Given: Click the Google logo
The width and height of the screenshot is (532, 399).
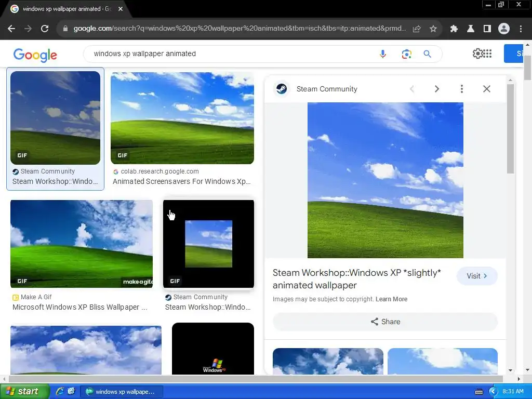Looking at the screenshot, I should click(35, 55).
